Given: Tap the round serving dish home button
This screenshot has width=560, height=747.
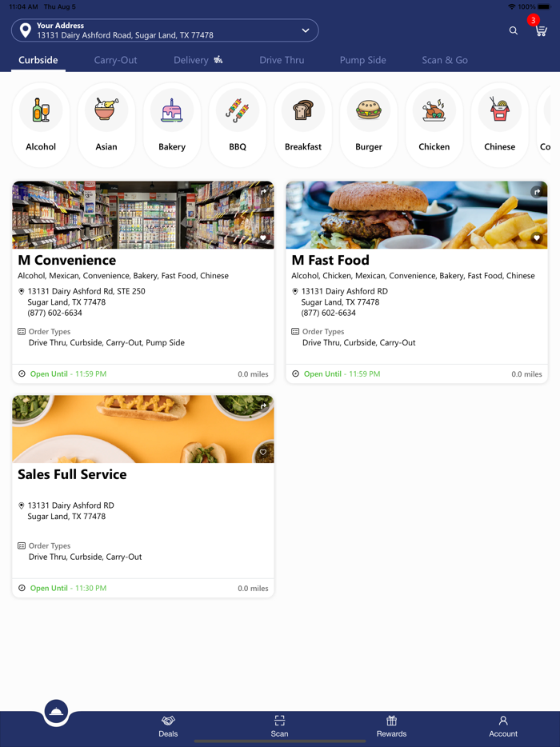Looking at the screenshot, I should pos(56,712).
